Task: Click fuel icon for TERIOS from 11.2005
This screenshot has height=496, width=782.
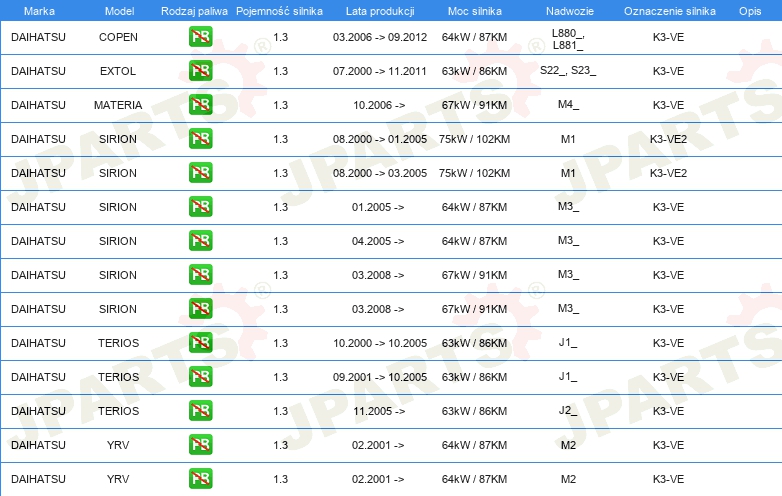Action: (200, 411)
